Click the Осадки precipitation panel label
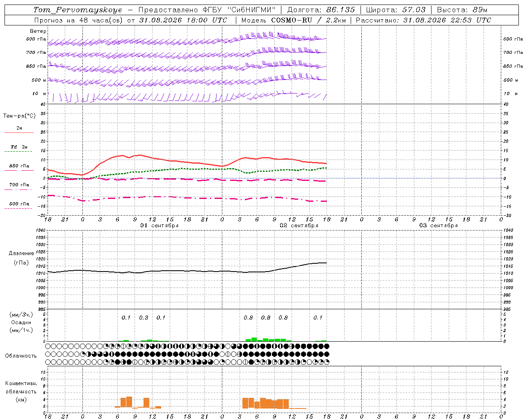The width and height of the screenshot is (525, 420). click(21, 322)
